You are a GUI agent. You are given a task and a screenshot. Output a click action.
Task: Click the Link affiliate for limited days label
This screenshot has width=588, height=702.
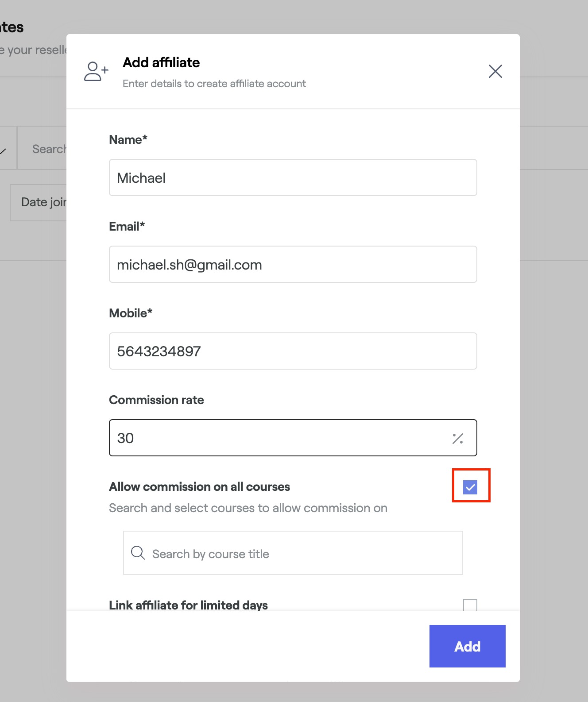(188, 605)
